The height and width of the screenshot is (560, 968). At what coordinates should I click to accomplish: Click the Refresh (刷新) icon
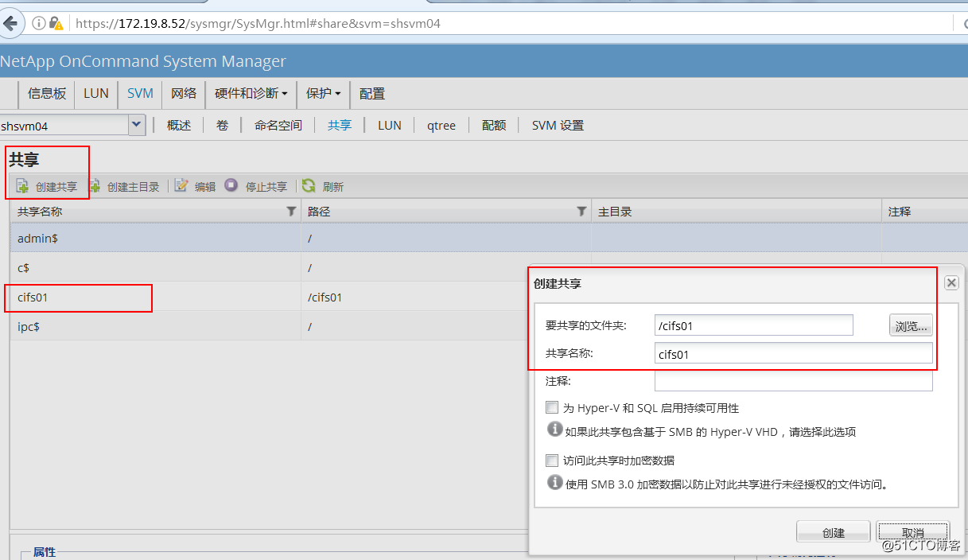pyautogui.click(x=309, y=186)
